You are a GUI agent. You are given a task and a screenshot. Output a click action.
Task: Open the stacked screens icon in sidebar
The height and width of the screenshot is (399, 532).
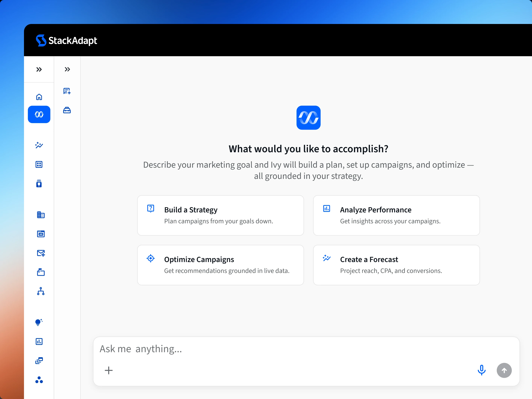click(39, 361)
